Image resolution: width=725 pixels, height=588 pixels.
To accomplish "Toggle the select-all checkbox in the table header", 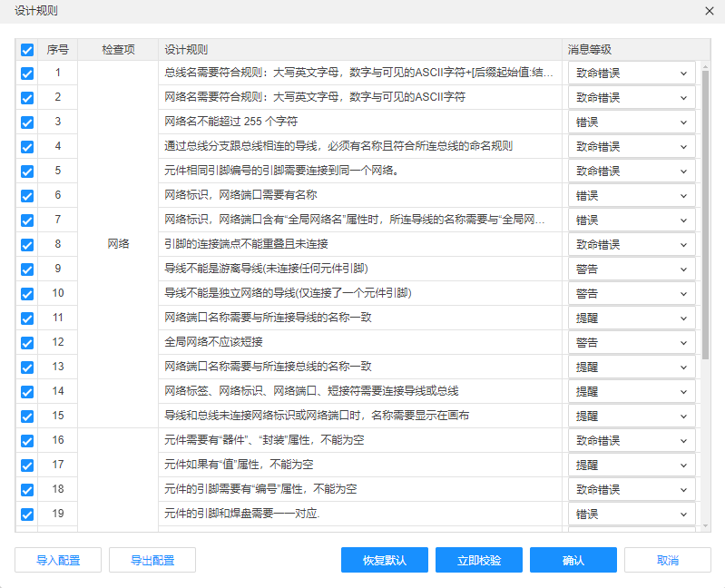I will point(27,50).
